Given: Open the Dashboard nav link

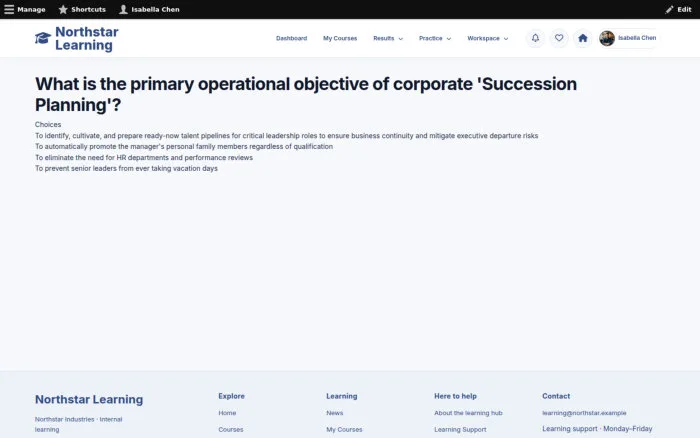Looking at the screenshot, I should tap(292, 38).
